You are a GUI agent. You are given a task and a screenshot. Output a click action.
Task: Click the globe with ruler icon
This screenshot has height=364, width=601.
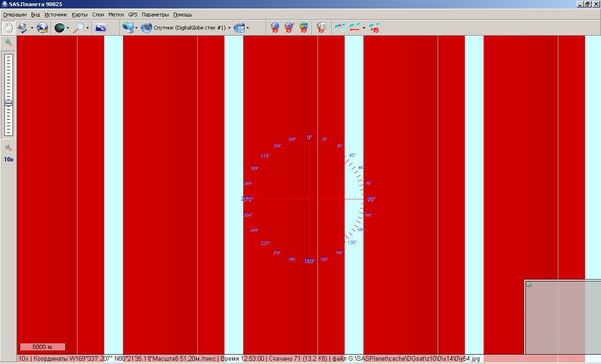[x=42, y=28]
